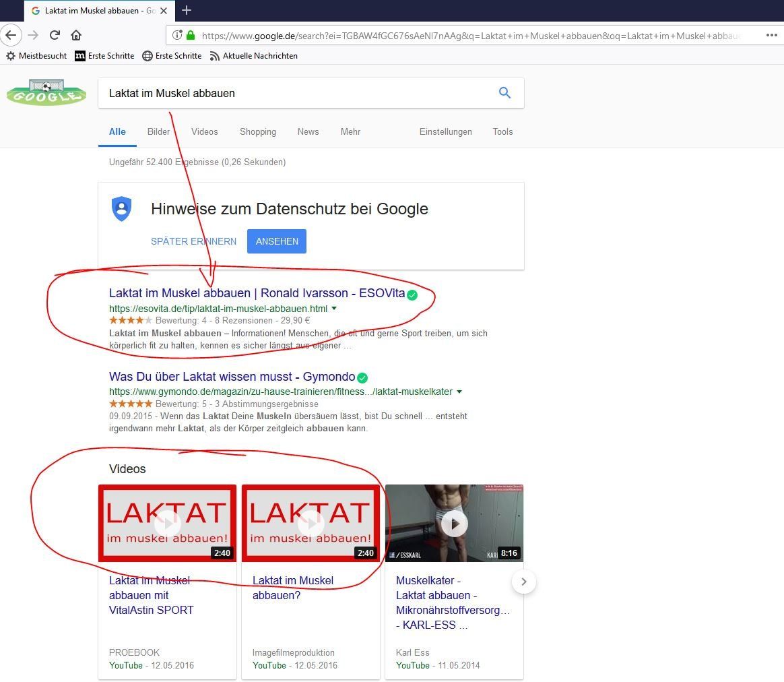Viewport: 784px width, 682px height.
Task: Click the Bewertung: 4 - 8 Rezensionen line
Action: coord(209,320)
